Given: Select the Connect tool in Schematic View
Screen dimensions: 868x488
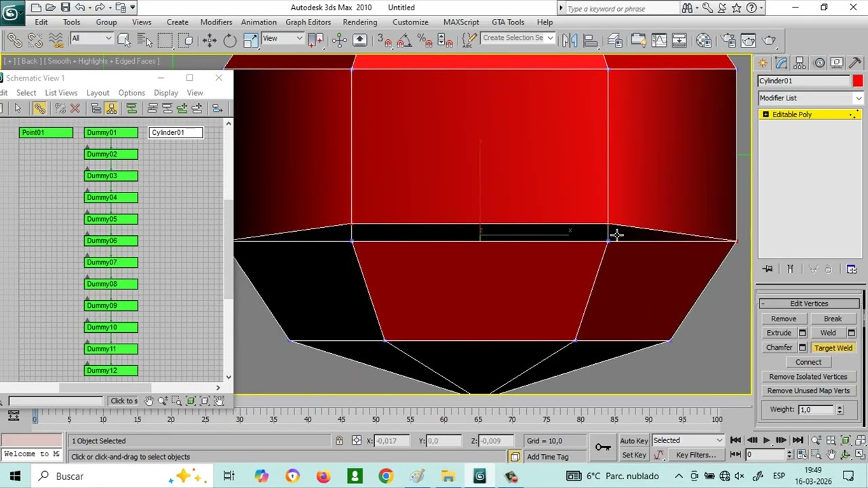Looking at the screenshot, I should pyautogui.click(x=39, y=108).
